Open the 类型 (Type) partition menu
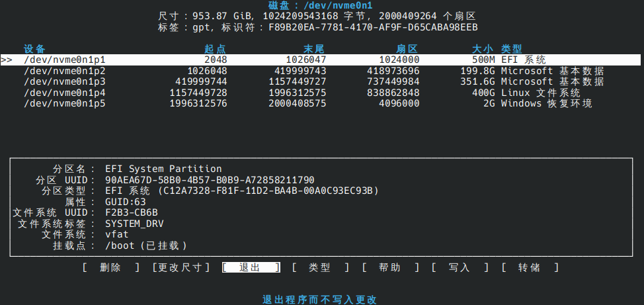This screenshot has height=305, width=644. 320,267
